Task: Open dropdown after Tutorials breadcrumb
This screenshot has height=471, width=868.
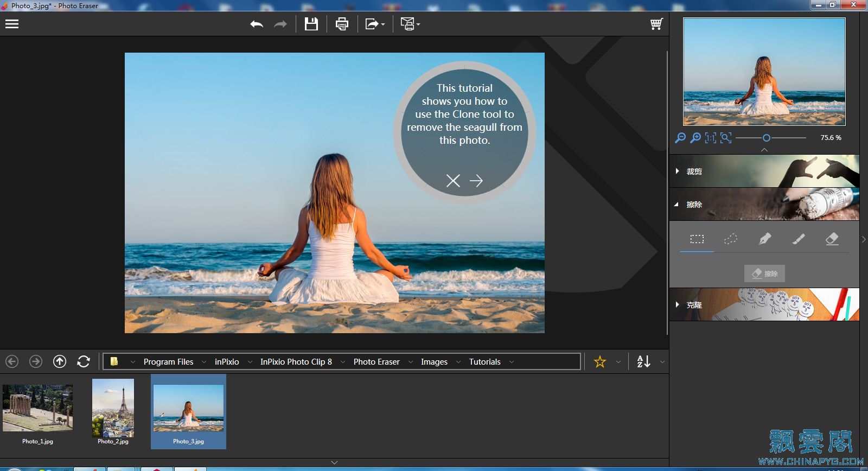Action: pyautogui.click(x=511, y=362)
